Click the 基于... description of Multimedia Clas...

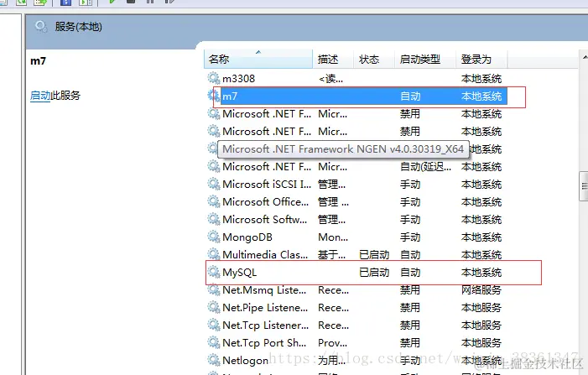[x=332, y=255]
